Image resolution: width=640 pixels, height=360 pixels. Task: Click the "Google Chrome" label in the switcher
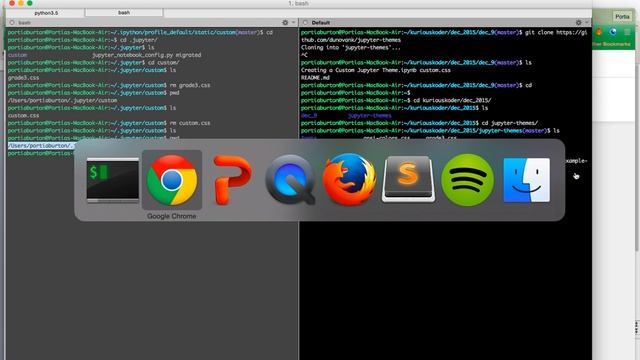[171, 216]
